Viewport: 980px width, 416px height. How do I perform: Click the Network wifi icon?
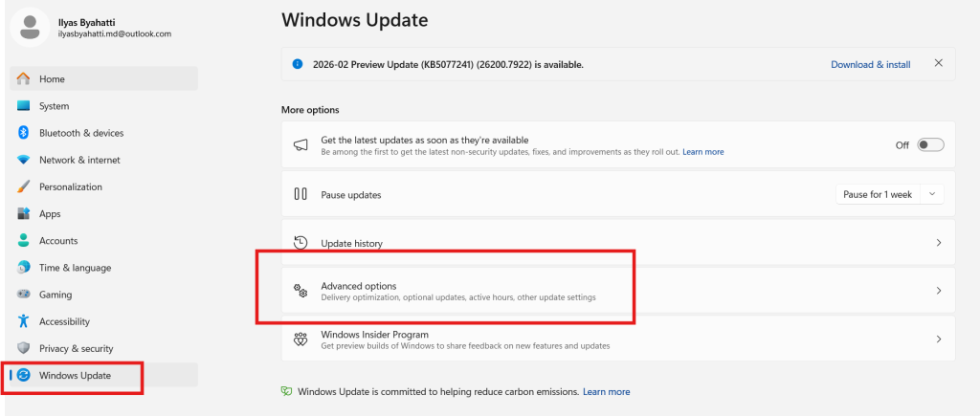(23, 160)
